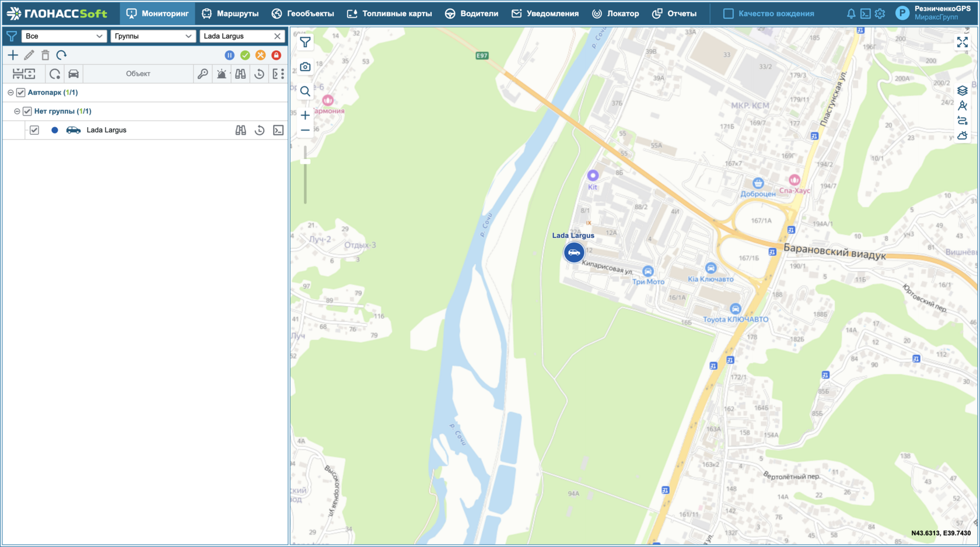Open the Мониторинг tab
The height and width of the screenshot is (547, 980).
tap(157, 13)
